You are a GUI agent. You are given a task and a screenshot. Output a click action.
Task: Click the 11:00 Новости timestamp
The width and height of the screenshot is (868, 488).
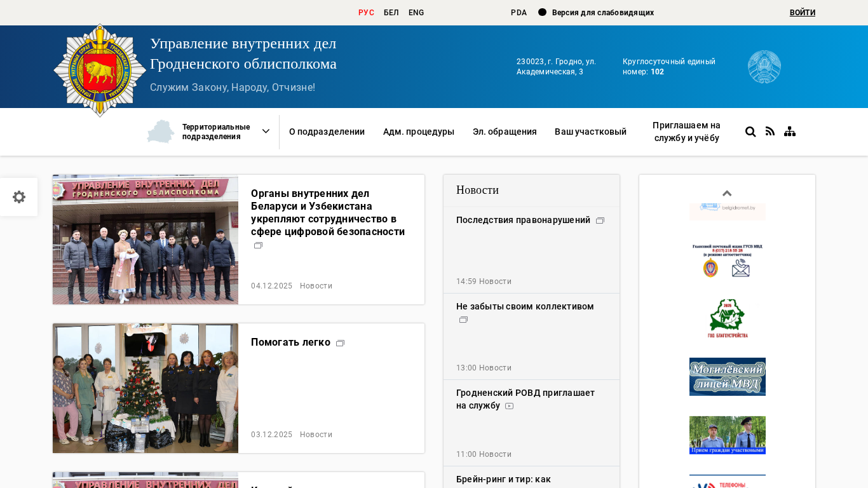coord(484,454)
